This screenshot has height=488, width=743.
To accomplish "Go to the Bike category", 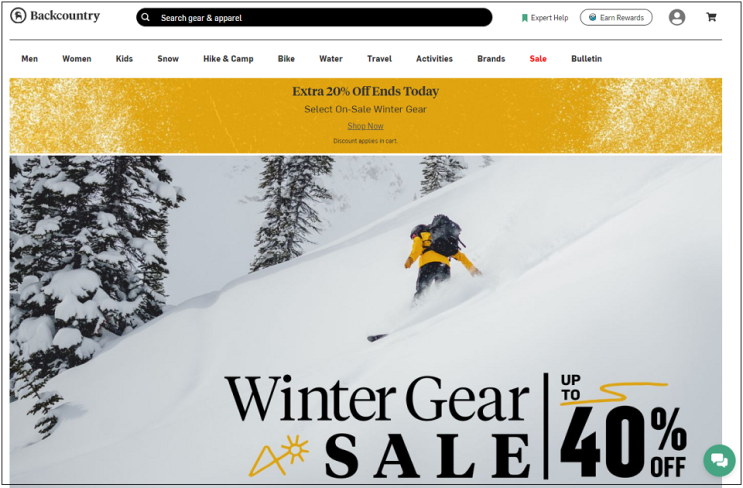I will pos(286,59).
